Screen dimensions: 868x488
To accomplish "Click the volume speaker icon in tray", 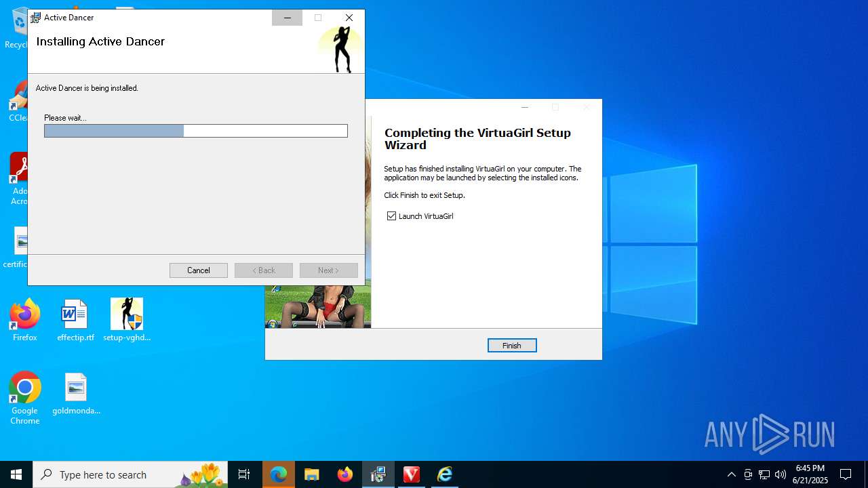I will coord(781,474).
